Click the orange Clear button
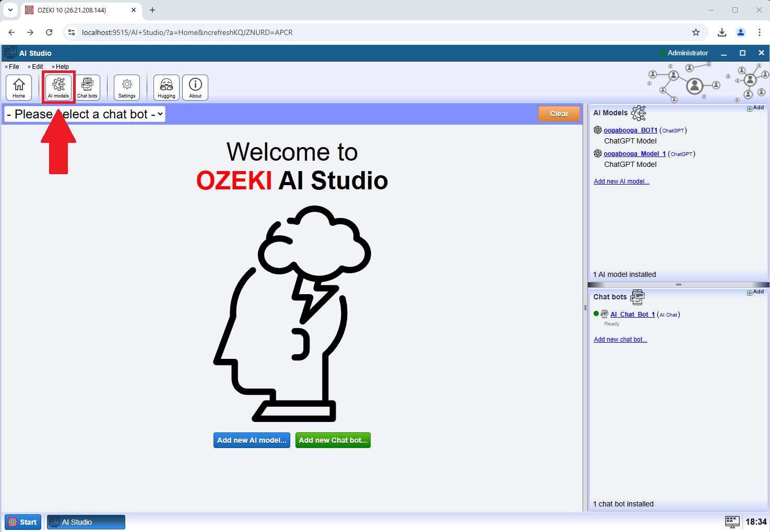This screenshot has width=770, height=532. pyautogui.click(x=559, y=114)
